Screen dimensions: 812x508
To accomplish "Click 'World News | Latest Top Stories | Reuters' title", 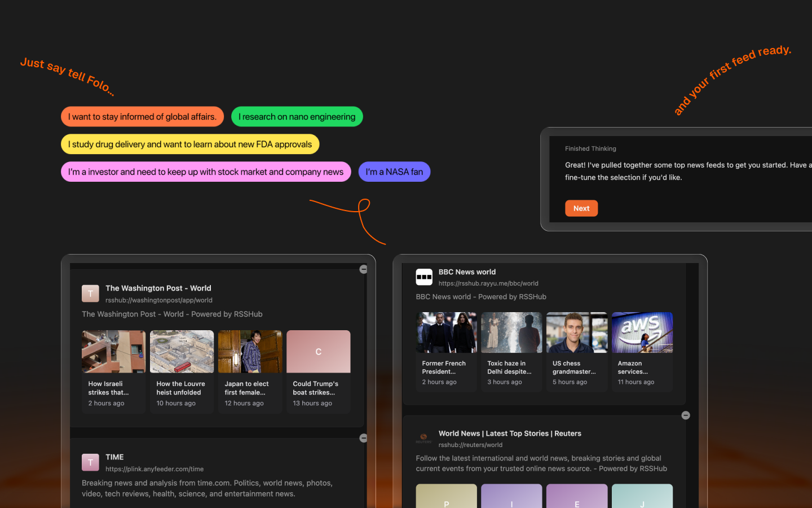I will click(510, 433).
